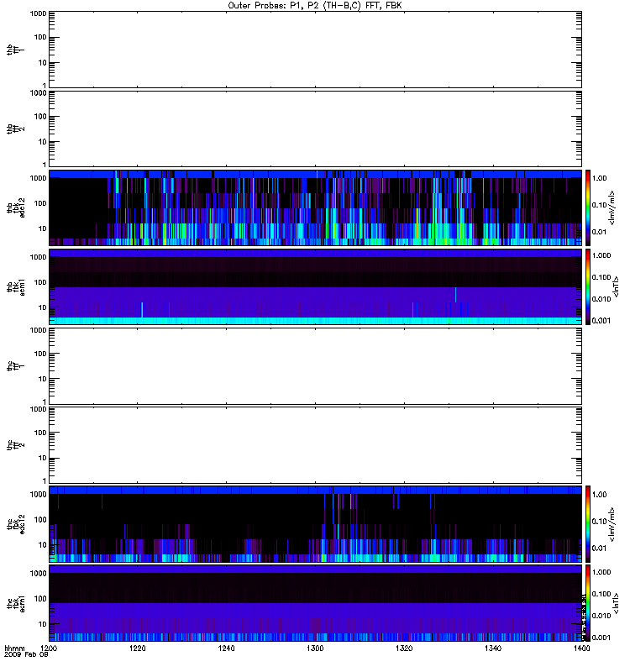630x672 pixels.
Task: Click the '1200' time axis label
Action: [49, 648]
